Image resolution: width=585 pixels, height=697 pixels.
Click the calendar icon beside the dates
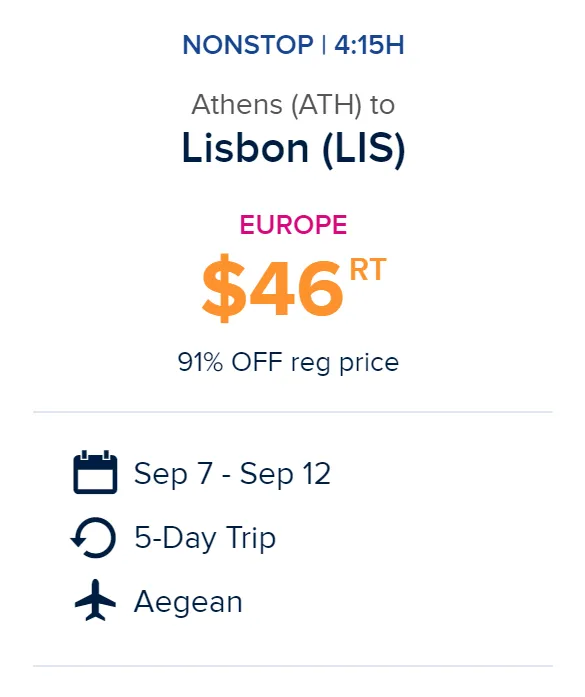[x=95, y=472]
